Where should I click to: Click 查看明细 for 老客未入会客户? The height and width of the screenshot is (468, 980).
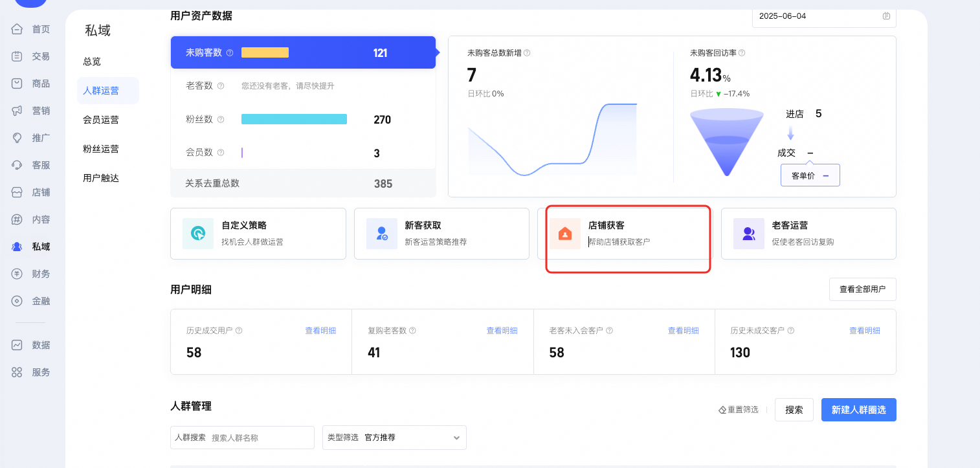point(683,330)
